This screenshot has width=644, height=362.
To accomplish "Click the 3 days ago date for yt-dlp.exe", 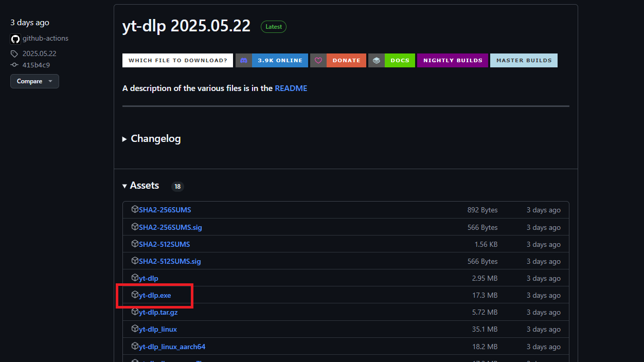I will click(x=544, y=295).
